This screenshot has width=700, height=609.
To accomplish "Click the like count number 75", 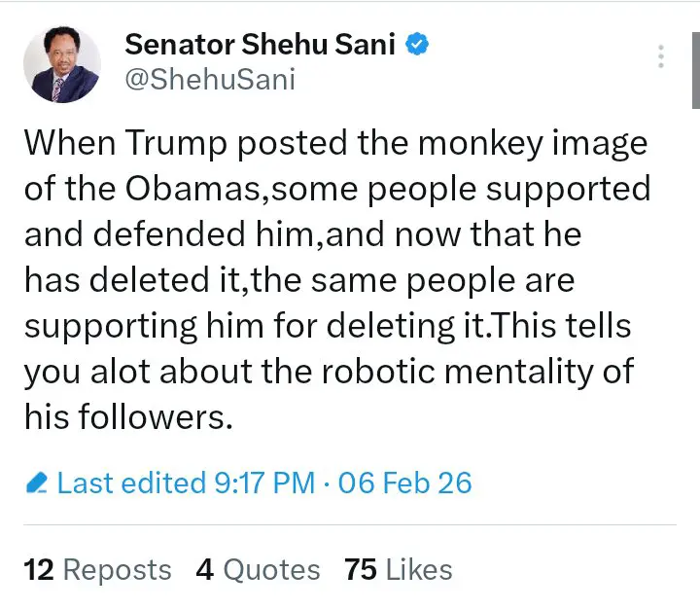I will (x=360, y=570).
